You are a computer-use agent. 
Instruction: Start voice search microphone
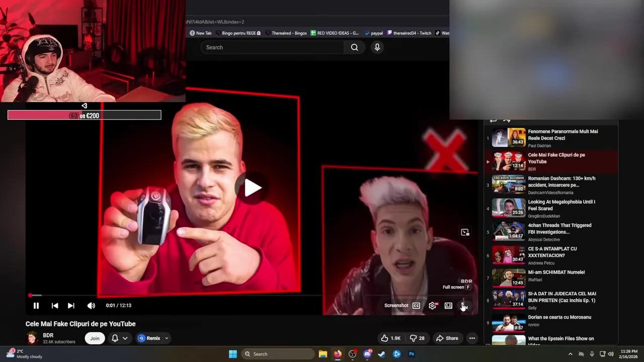377,47
